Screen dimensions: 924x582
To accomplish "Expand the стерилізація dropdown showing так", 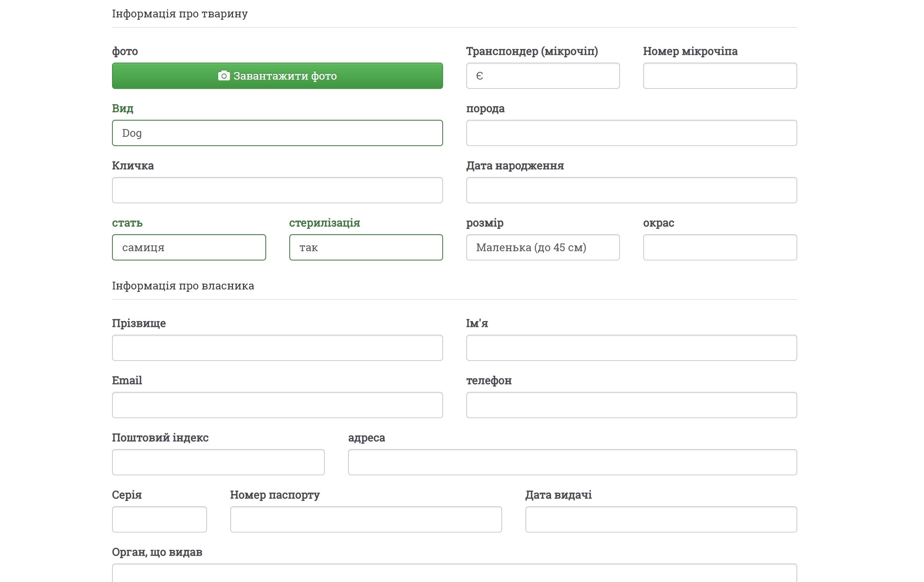I will coord(365,247).
